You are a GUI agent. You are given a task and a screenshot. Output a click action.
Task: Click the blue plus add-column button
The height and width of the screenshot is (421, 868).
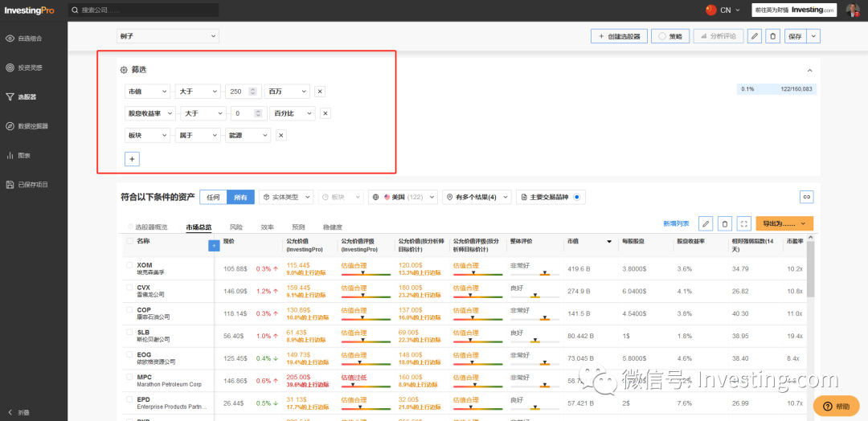[214, 246]
